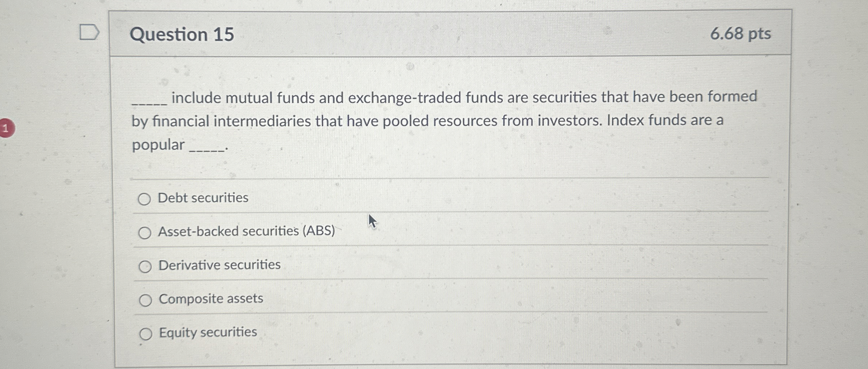Click the Equity securities label text
Screen dimensions: 868x369
(207, 332)
